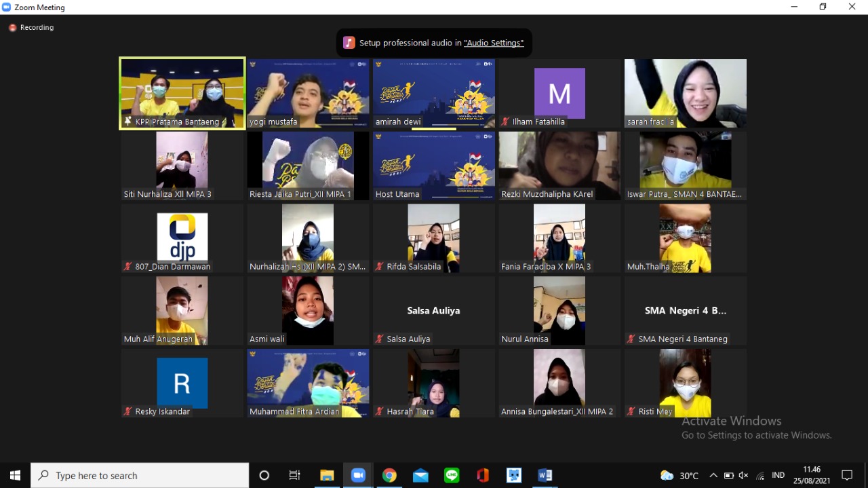Image resolution: width=868 pixels, height=488 pixels.
Task: Click the red Recording indicator icon
Action: coord(12,28)
